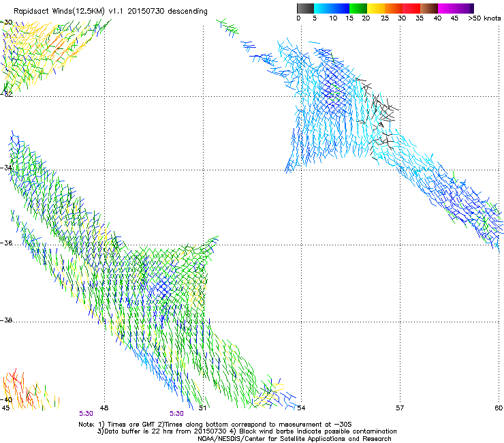Screen dimensions: 504x443
Task: Click the 'NOAA/NESDIS/Center for Satellite Applications and Research' credit
Action: [x=294, y=439]
